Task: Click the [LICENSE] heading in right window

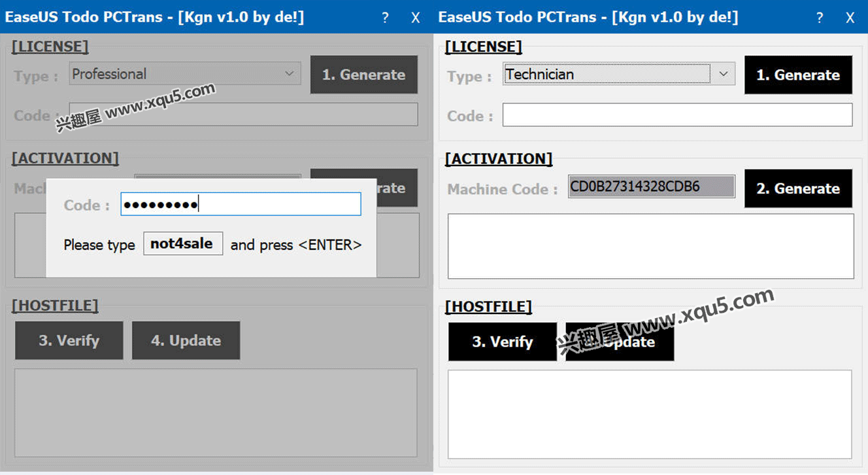Action: coord(483,47)
